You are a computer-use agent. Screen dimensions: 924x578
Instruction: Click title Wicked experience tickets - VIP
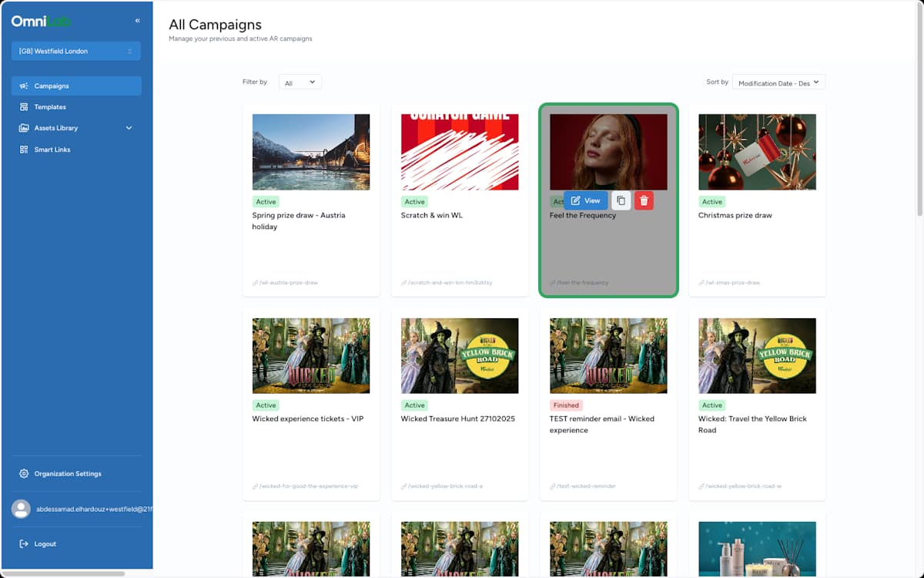tap(308, 418)
